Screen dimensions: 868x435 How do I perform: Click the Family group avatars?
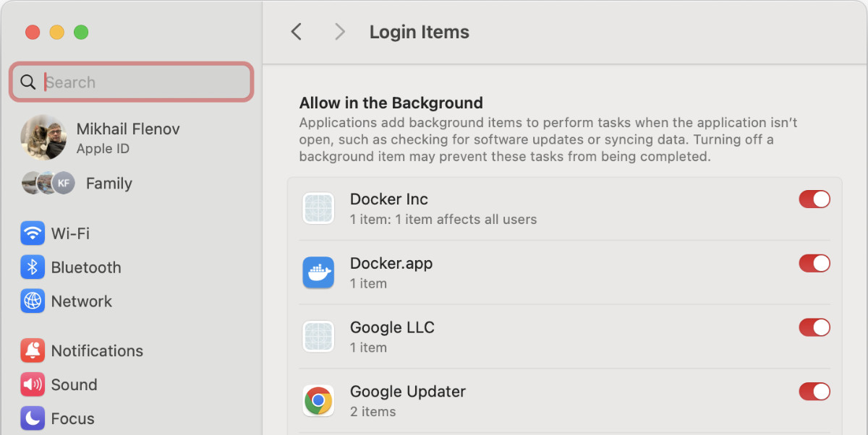(x=48, y=183)
